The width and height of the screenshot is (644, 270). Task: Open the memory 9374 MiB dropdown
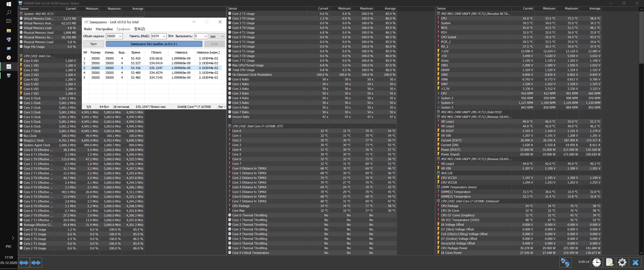pyautogui.click(x=164, y=36)
